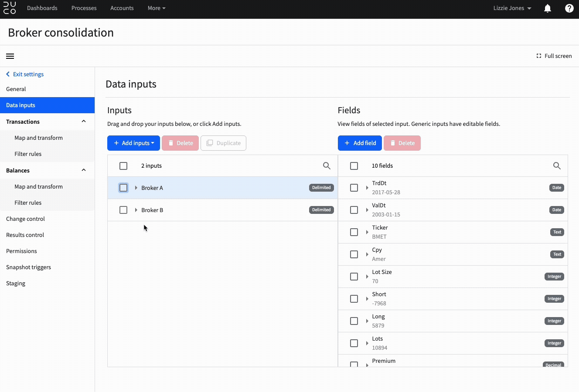This screenshot has height=392, width=579.
Task: Open Balances Map and transform
Action: pyautogui.click(x=47, y=187)
